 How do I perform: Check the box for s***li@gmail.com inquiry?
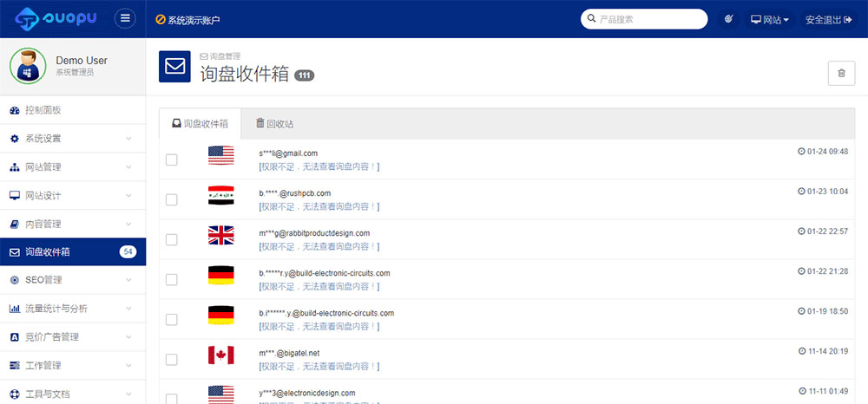[172, 160]
